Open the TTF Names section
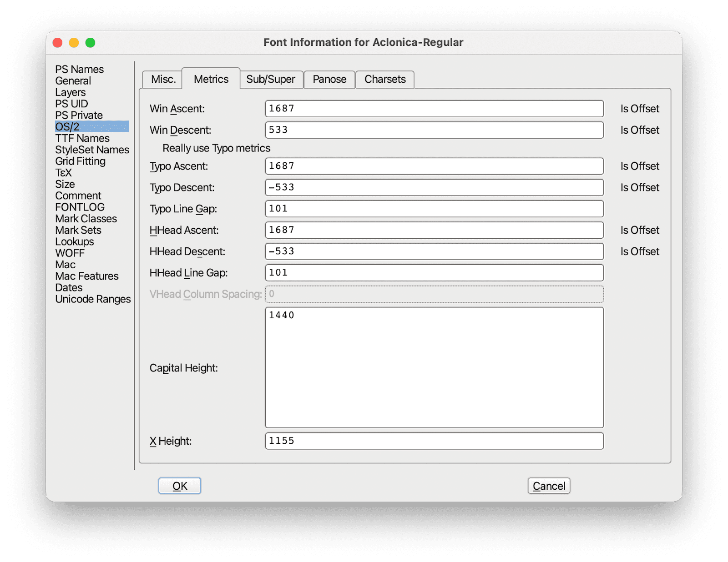The height and width of the screenshot is (562, 728). click(x=82, y=138)
